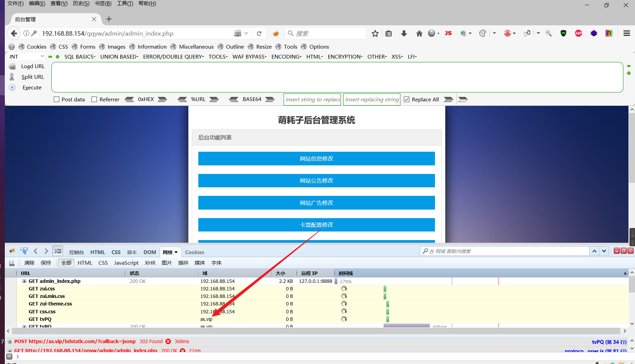
Task: Toggle the 保持 persist option
Action: pos(46,263)
